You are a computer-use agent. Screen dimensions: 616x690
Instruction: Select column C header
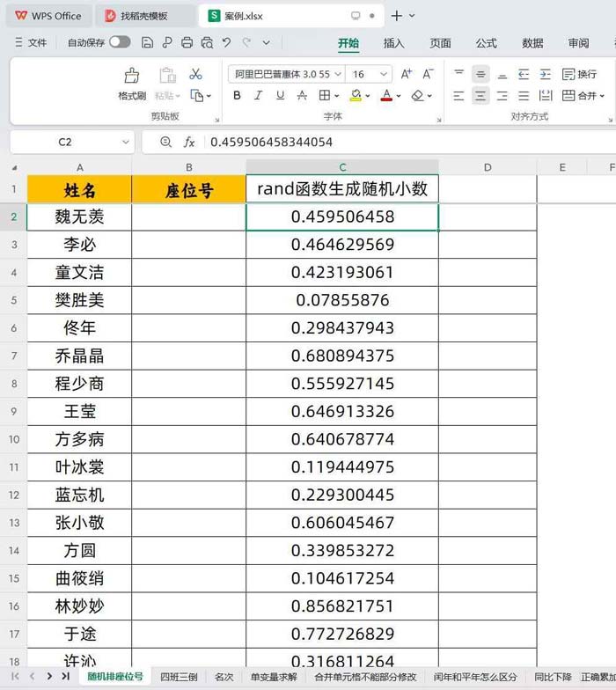342,167
